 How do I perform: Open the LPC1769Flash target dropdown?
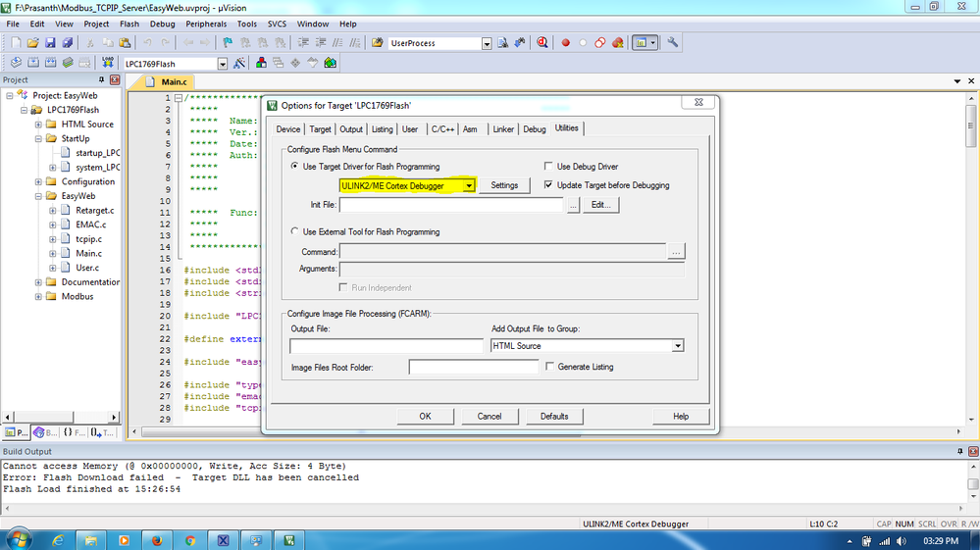222,64
